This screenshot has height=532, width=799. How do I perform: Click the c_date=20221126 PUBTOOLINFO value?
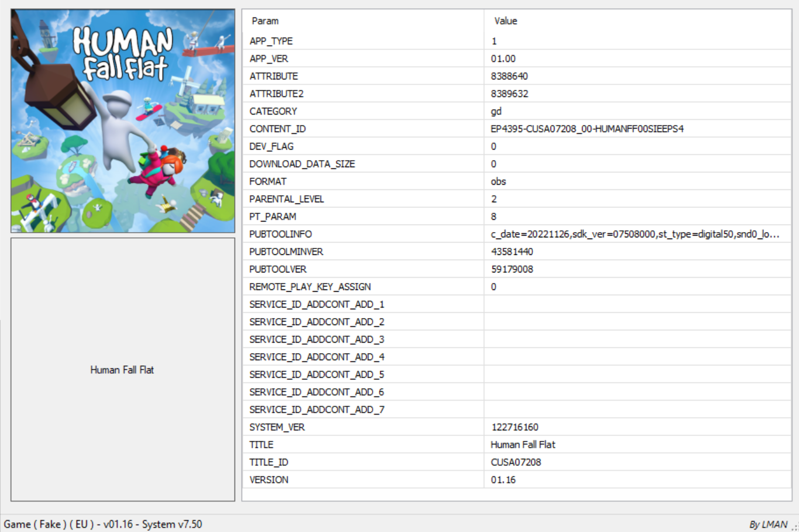tap(635, 234)
